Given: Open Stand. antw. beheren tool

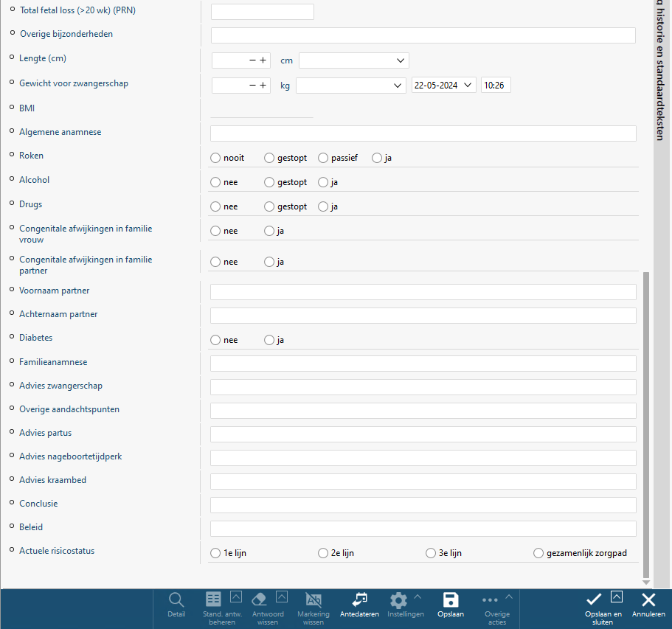Looking at the screenshot, I should (213, 600).
